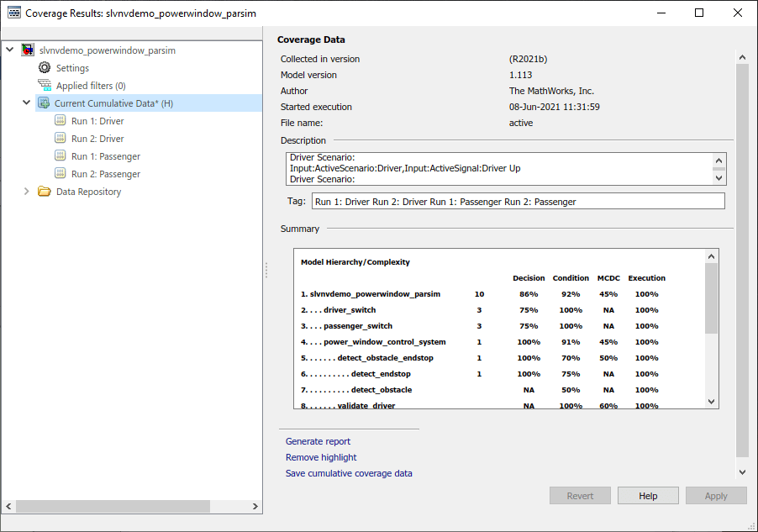758x532 pixels.
Task: Click the Remove highlight link
Action: pos(321,457)
